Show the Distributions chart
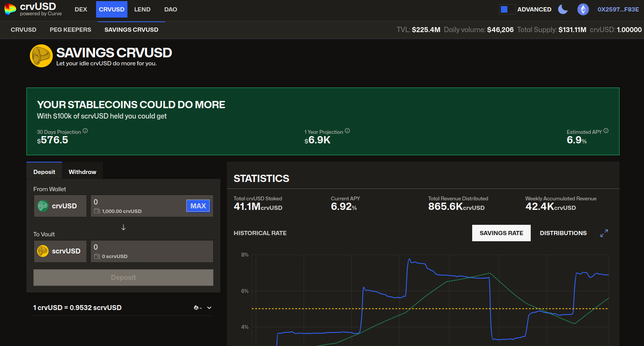This screenshot has width=644, height=346. [563, 233]
